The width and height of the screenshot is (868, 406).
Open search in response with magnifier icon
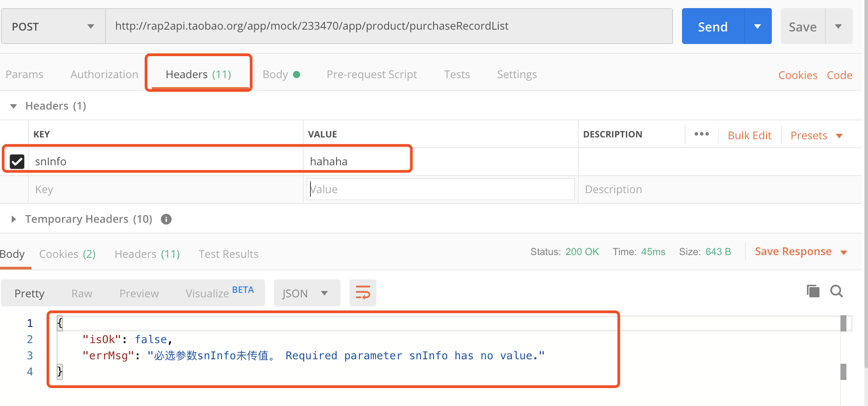(x=837, y=291)
